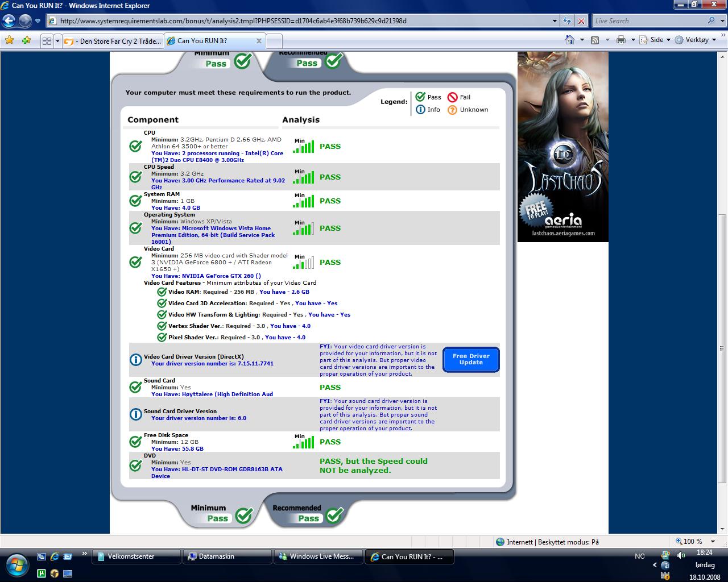This screenshot has height=582, width=728.
Task: Open a new blank tab
Action: point(274,41)
